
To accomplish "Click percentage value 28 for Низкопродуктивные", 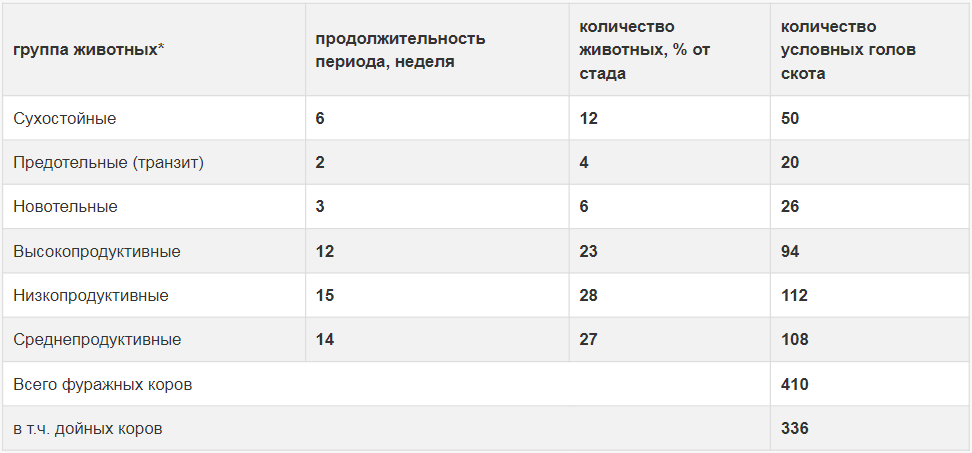I will click(x=588, y=295).
